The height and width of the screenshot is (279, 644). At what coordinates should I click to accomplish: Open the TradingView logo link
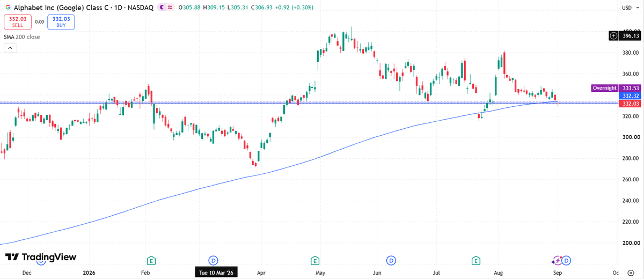(41, 257)
